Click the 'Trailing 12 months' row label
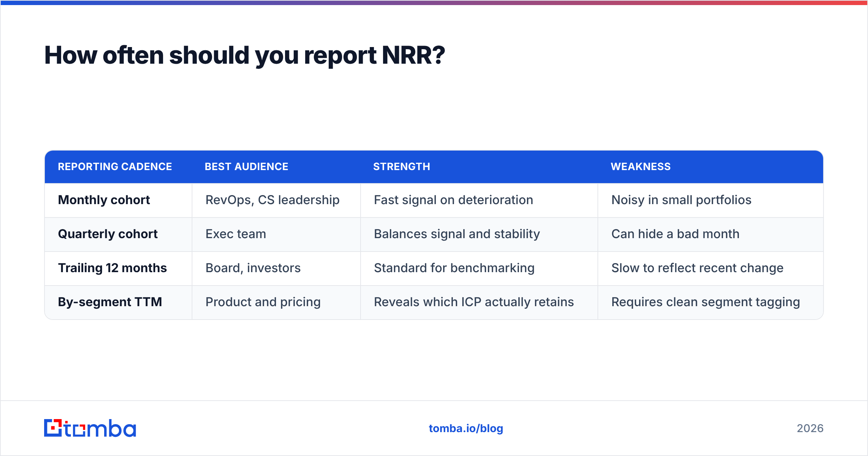Screen dimensions: 868x456 (x=112, y=268)
